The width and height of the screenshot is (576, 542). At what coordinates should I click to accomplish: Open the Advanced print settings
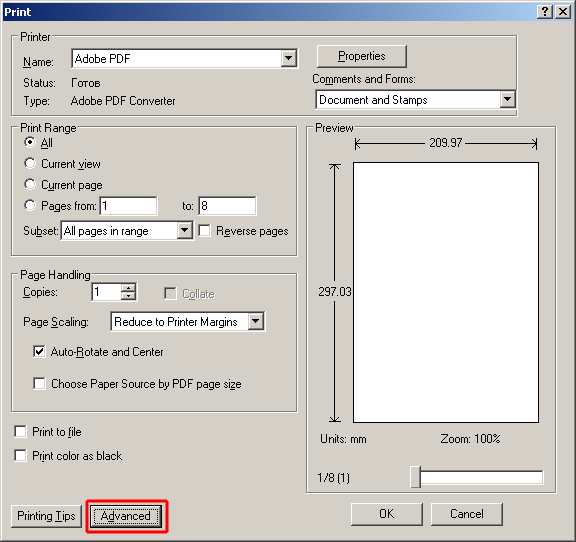point(126,516)
